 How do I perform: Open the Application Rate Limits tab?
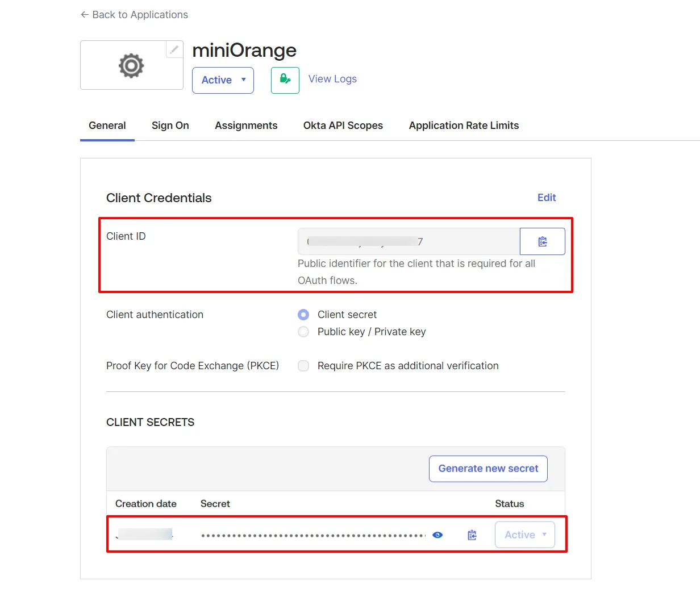(464, 126)
